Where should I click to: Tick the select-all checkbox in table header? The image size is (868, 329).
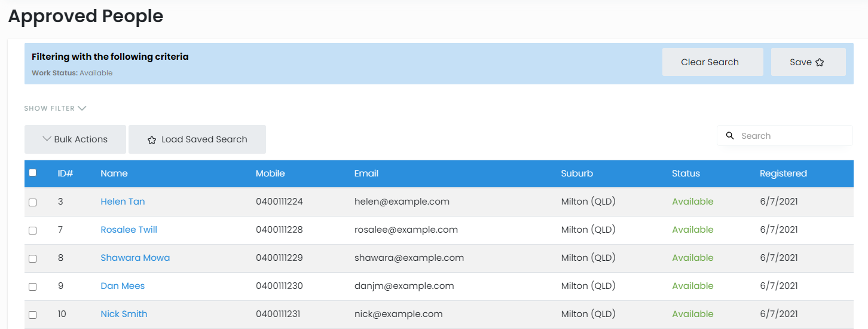[x=33, y=173]
